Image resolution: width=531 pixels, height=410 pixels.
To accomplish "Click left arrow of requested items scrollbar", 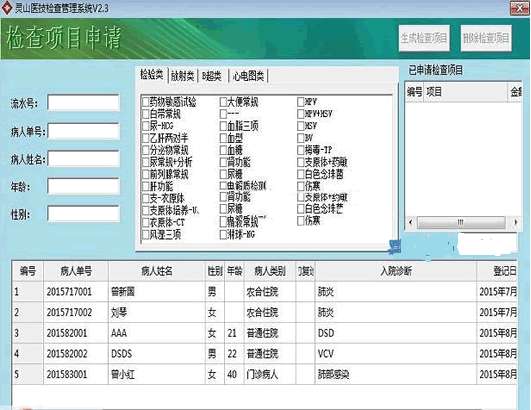I will coord(411,222).
